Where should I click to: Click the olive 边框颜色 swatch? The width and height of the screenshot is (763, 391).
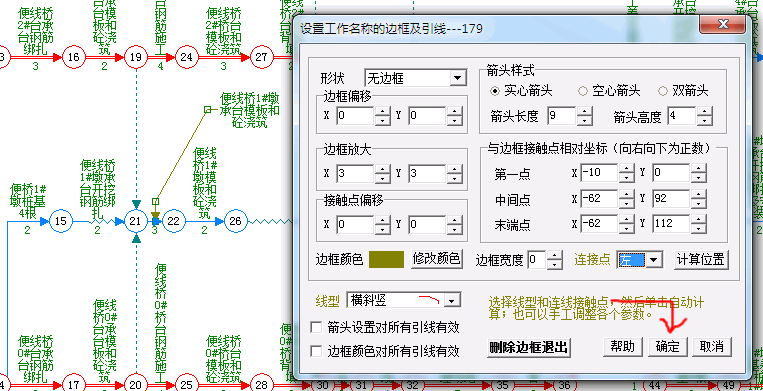point(386,259)
